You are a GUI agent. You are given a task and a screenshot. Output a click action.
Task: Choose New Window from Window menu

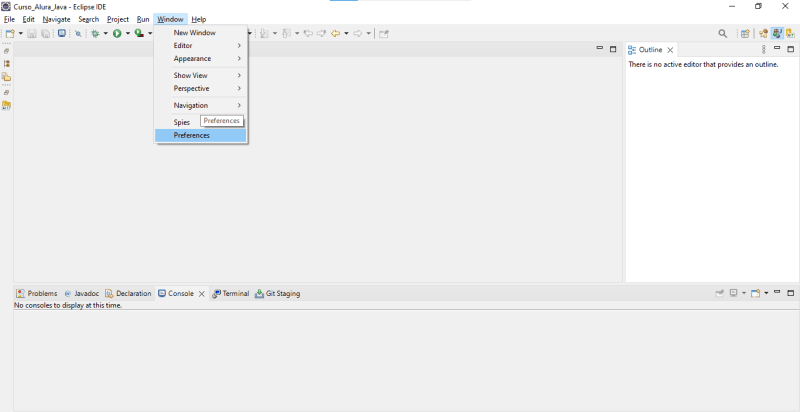pos(201,33)
